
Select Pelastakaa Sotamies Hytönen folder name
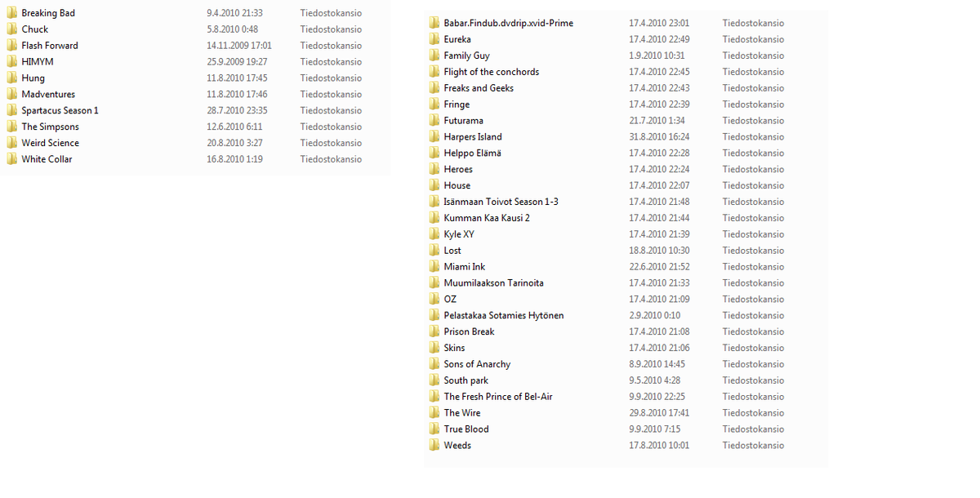click(504, 316)
